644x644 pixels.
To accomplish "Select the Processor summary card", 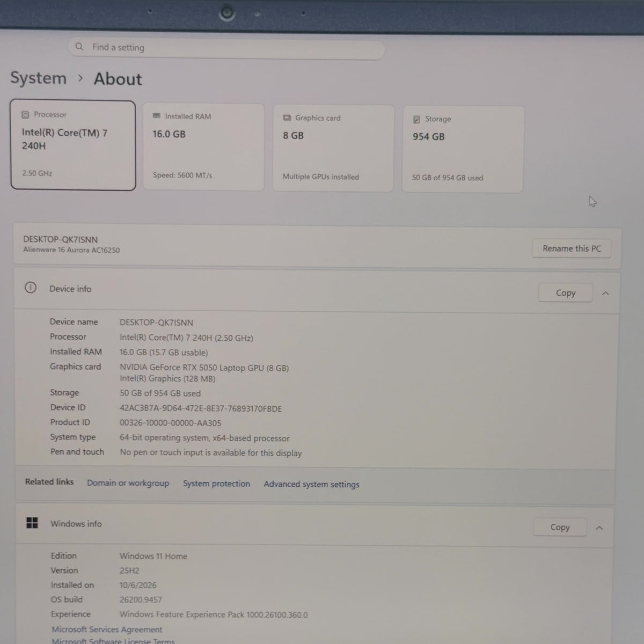I will click(73, 145).
